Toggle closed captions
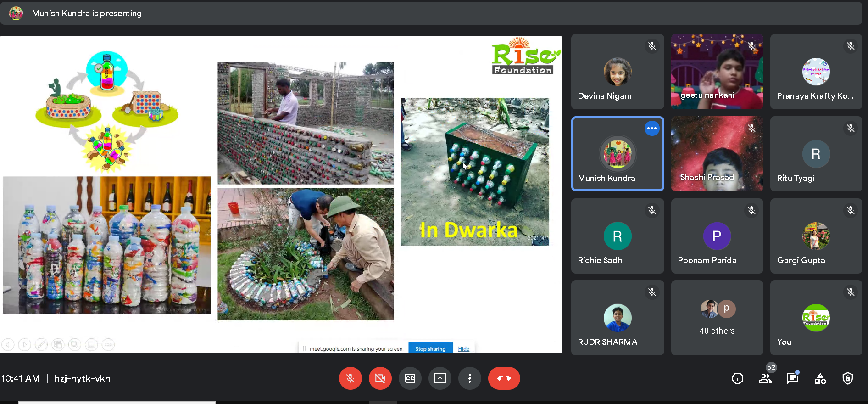The height and width of the screenshot is (404, 868). (410, 378)
